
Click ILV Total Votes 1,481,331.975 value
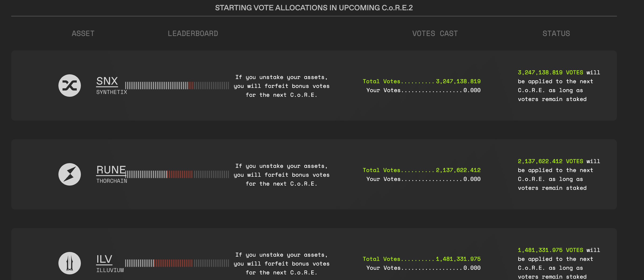pos(458,259)
